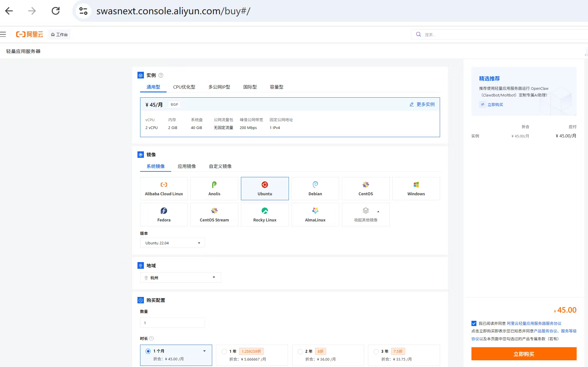This screenshot has height=367, width=588.
Task: Open the hamburger menu icon
Action: 3,34
